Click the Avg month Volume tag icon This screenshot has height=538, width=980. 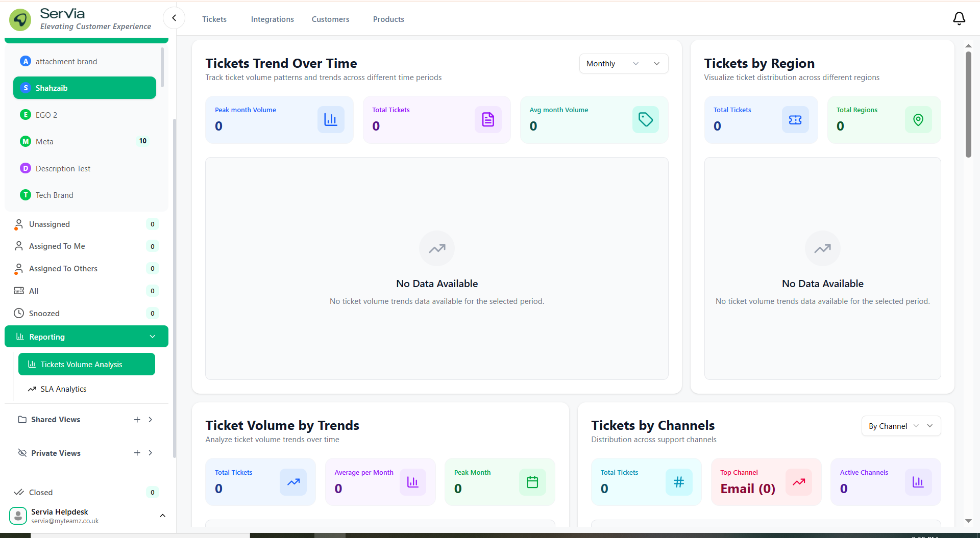pyautogui.click(x=645, y=120)
